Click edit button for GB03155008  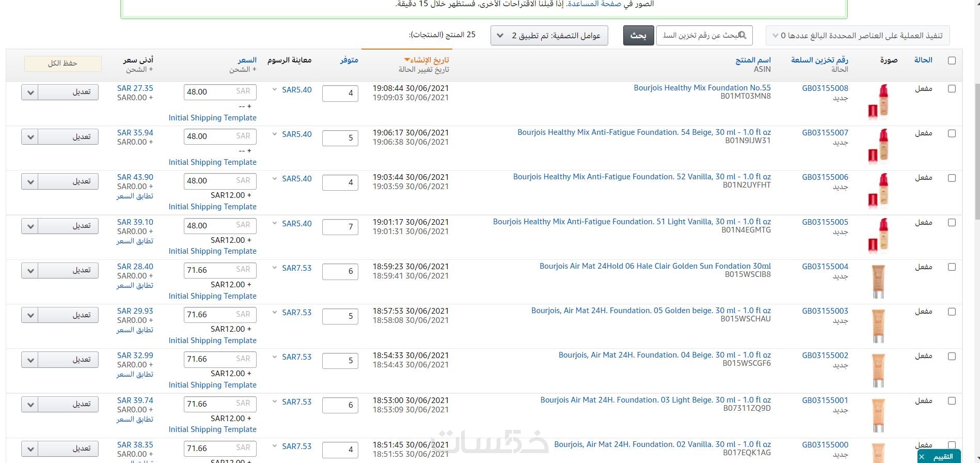coord(69,92)
